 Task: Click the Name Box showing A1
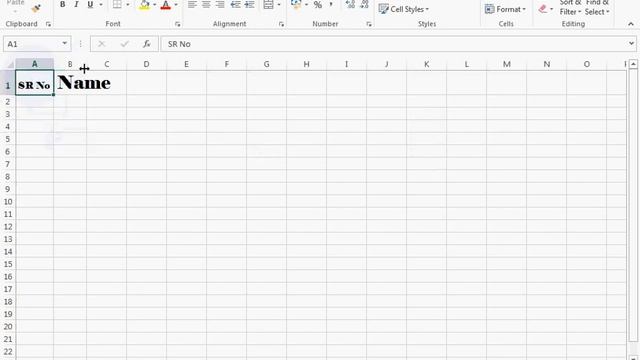[x=33, y=44]
